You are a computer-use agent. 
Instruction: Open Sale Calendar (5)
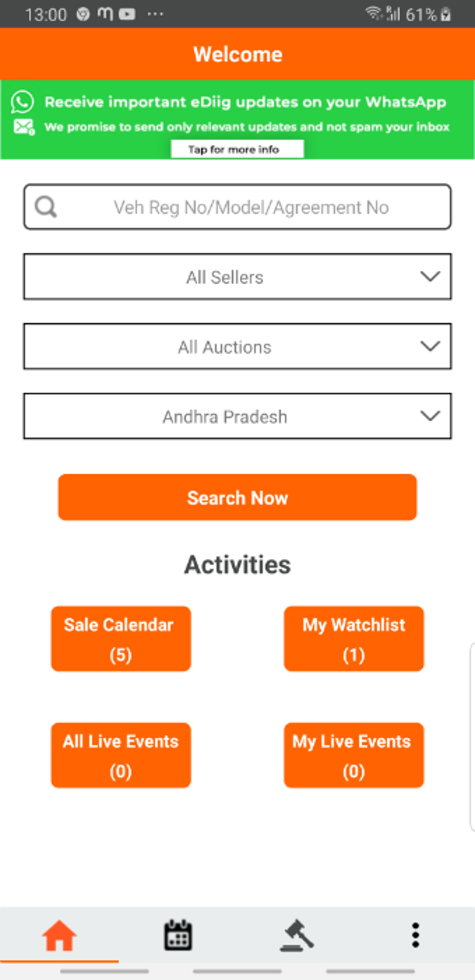pyautogui.click(x=121, y=639)
